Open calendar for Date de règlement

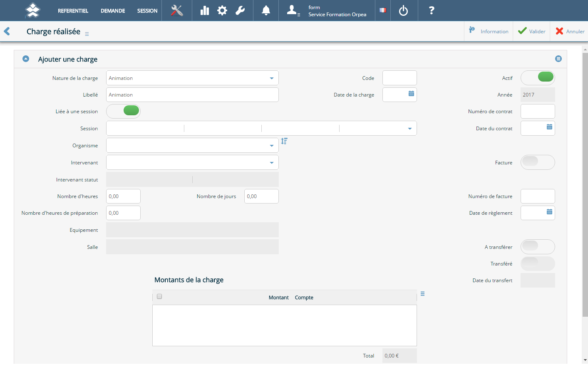pyautogui.click(x=549, y=212)
